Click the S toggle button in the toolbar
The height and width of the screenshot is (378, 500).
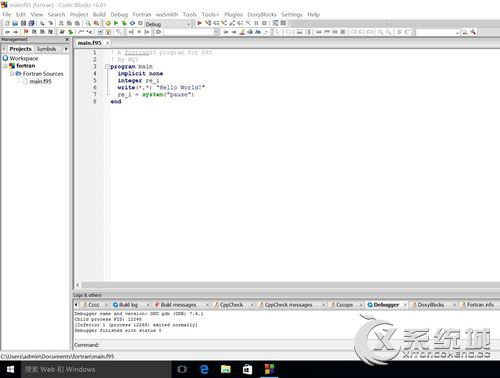399,32
